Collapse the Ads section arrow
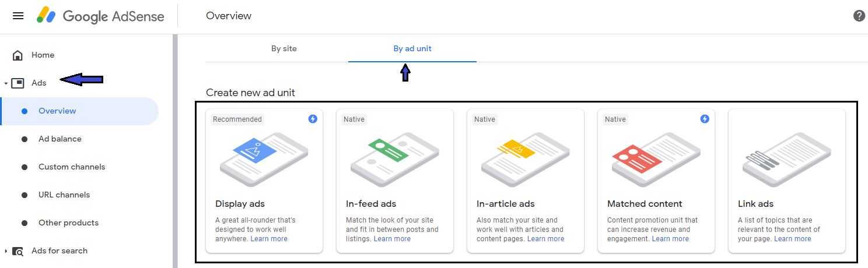868x268 pixels. click(x=6, y=83)
